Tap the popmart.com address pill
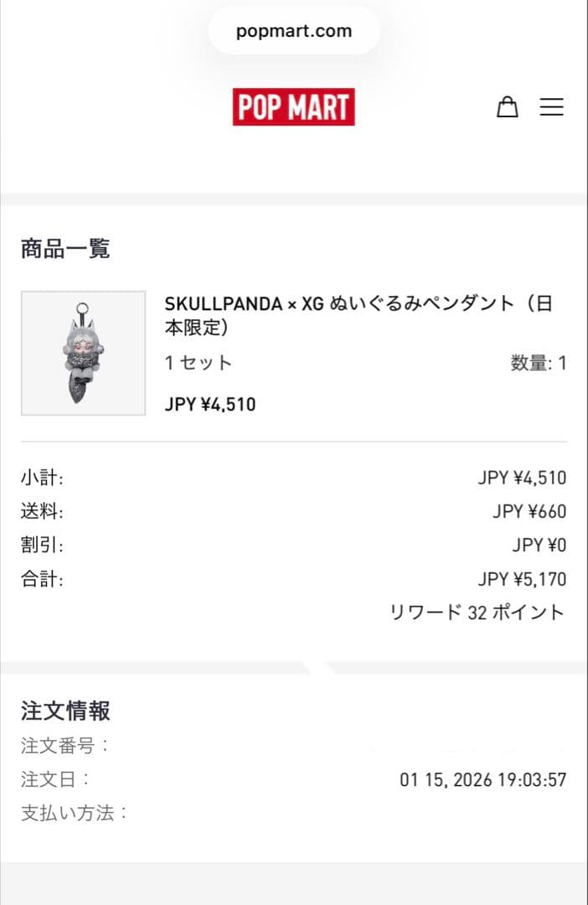Screen dimensions: 588x905 click(293, 30)
